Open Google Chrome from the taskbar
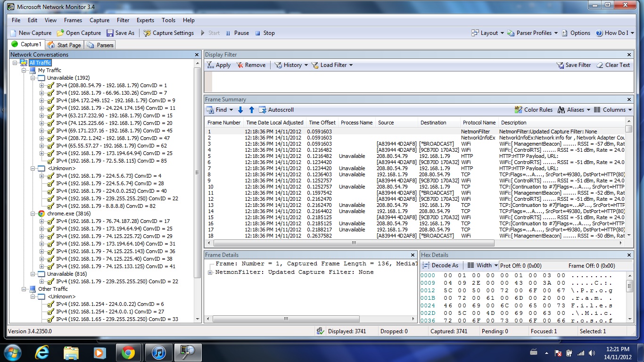The image size is (644, 362). pyautogui.click(x=128, y=352)
